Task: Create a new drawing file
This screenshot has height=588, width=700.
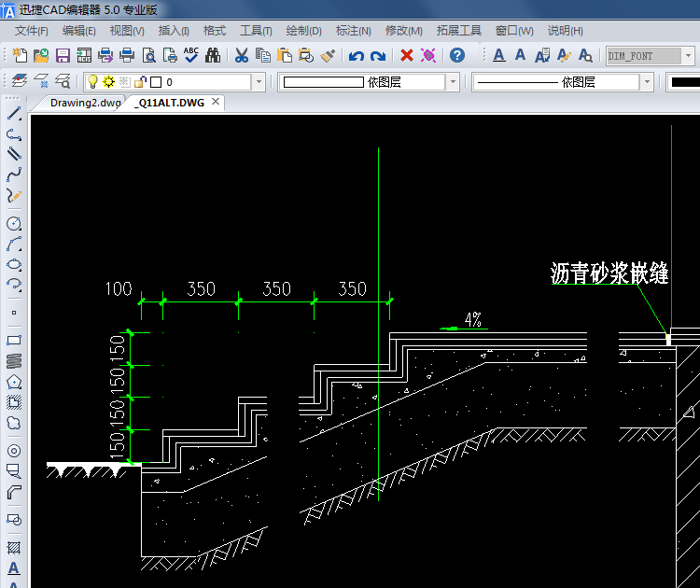Action: (20, 55)
